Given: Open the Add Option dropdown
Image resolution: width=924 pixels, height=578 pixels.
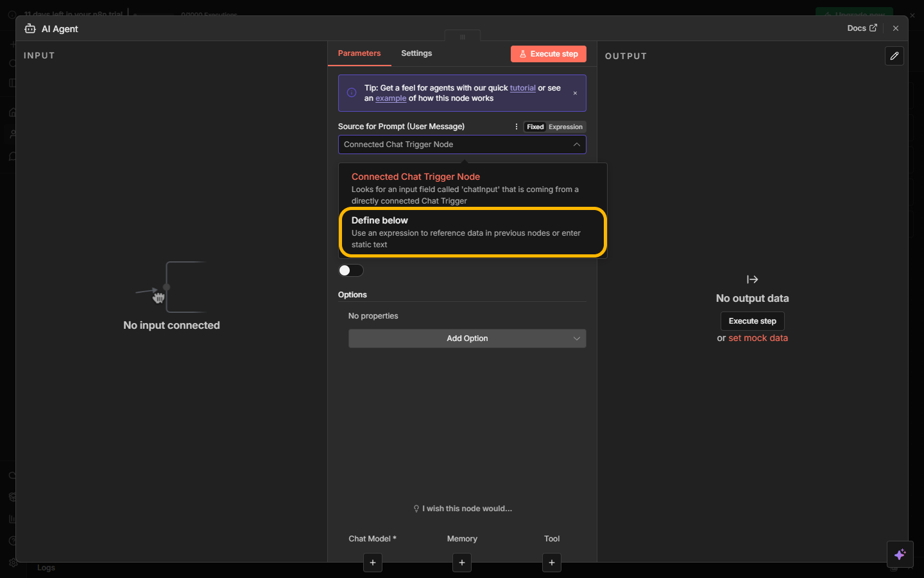Looking at the screenshot, I should click(467, 338).
